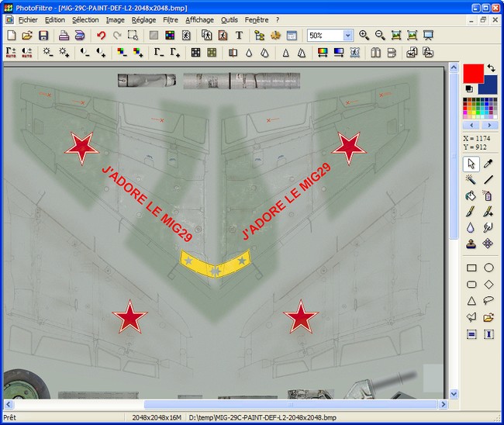Open the ? help menu

(278, 20)
